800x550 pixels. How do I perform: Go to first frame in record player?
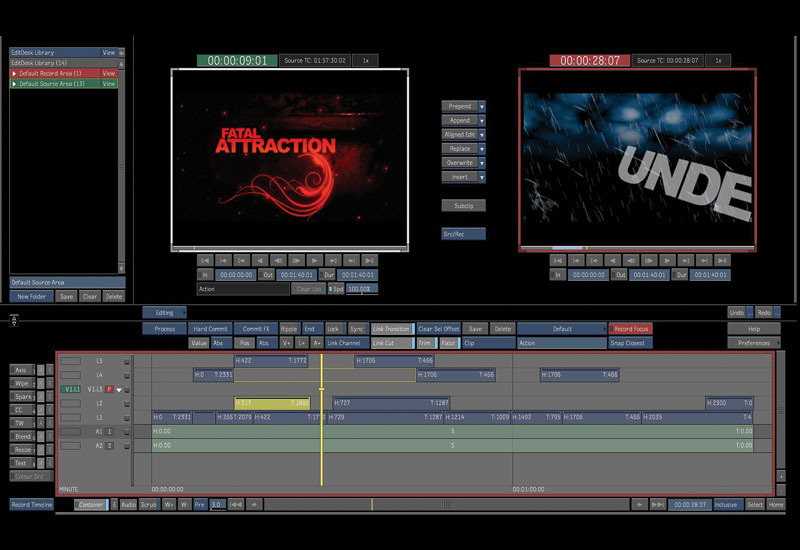click(558, 260)
